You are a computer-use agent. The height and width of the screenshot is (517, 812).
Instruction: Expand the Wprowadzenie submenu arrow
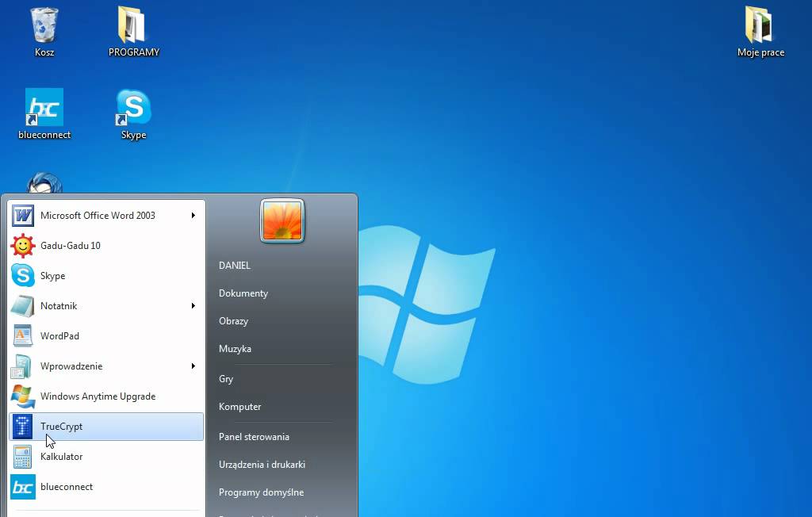click(x=193, y=366)
